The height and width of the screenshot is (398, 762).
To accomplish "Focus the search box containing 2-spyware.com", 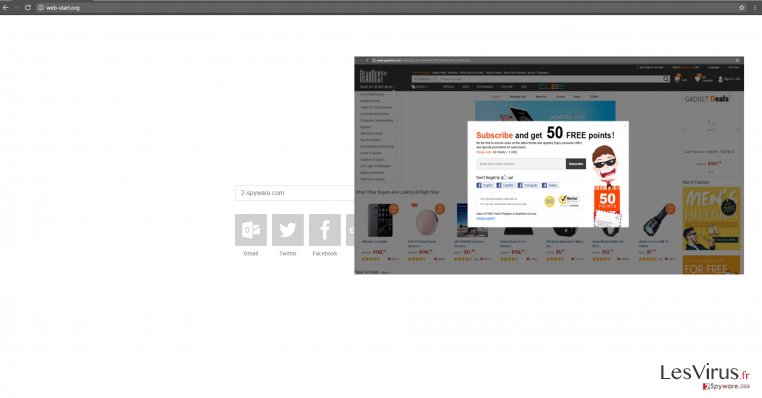I will [294, 193].
